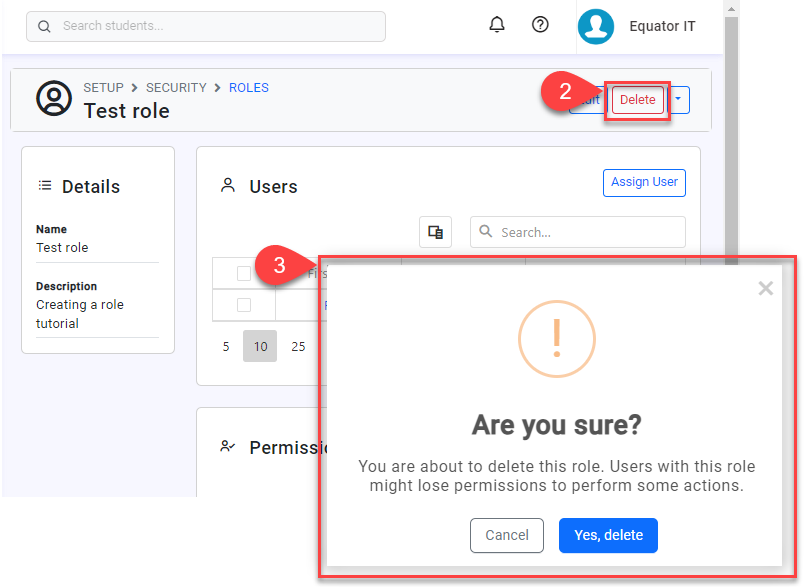Expand the dropdown arrow next to Delete
This screenshot has height=587, width=812.
tap(678, 99)
